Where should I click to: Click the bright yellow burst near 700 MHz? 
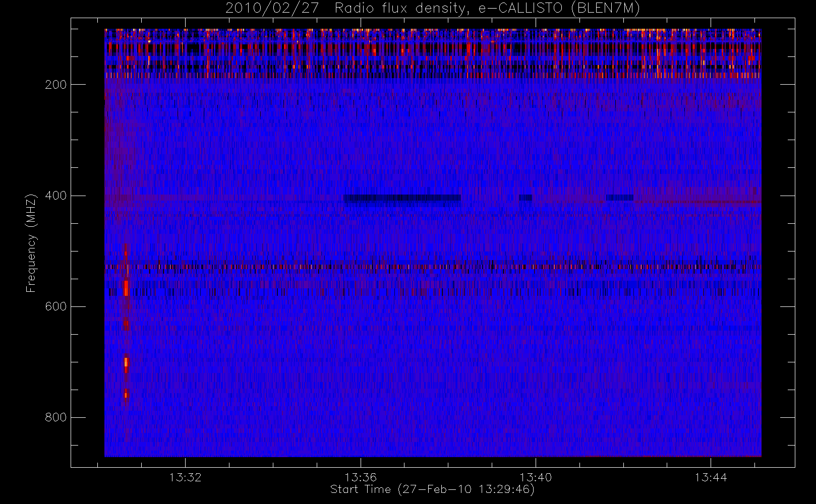126,362
